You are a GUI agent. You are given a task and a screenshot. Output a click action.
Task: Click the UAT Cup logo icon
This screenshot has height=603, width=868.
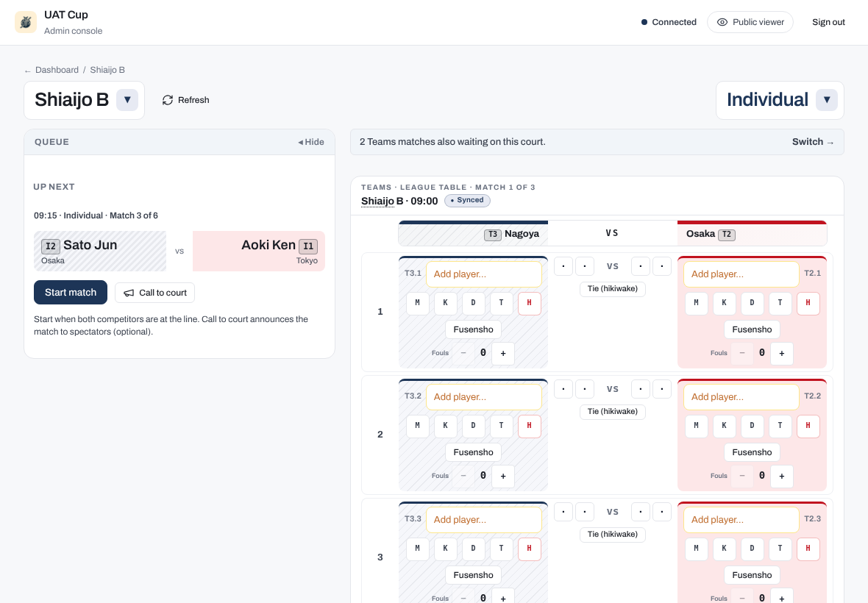pyautogui.click(x=26, y=22)
